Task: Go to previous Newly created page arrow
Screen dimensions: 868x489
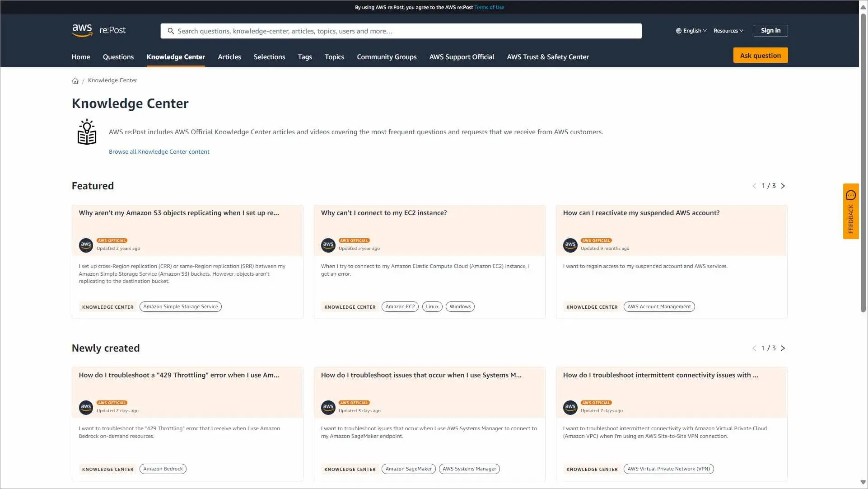Action: [x=754, y=348]
